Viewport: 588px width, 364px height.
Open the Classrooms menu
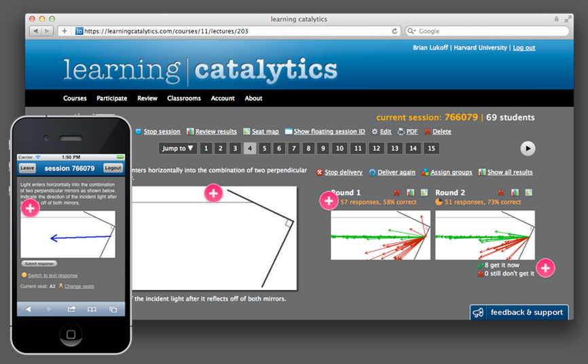pyautogui.click(x=184, y=98)
